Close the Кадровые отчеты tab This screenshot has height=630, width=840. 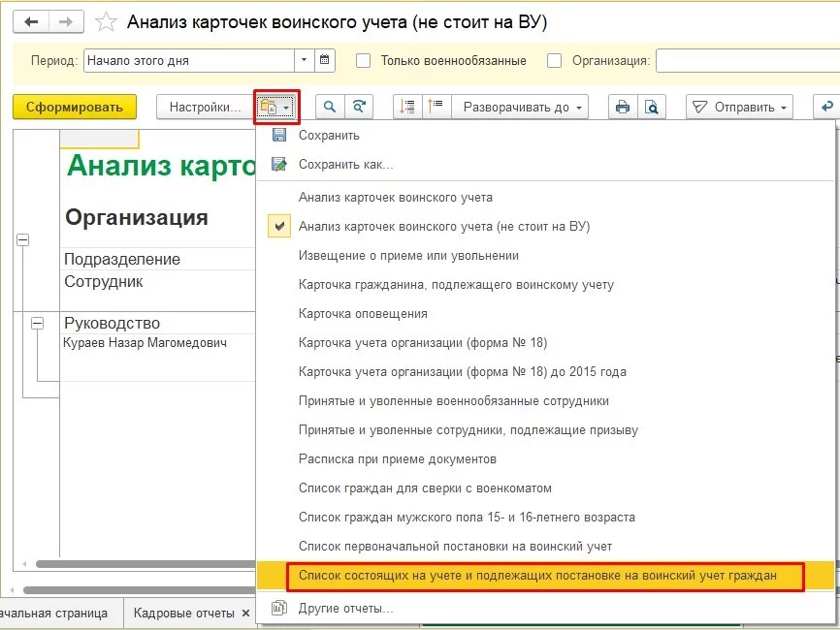pos(246,613)
